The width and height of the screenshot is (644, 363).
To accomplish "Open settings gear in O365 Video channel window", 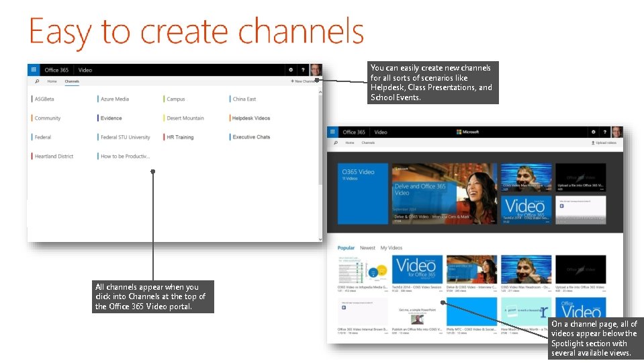I will click(594, 132).
